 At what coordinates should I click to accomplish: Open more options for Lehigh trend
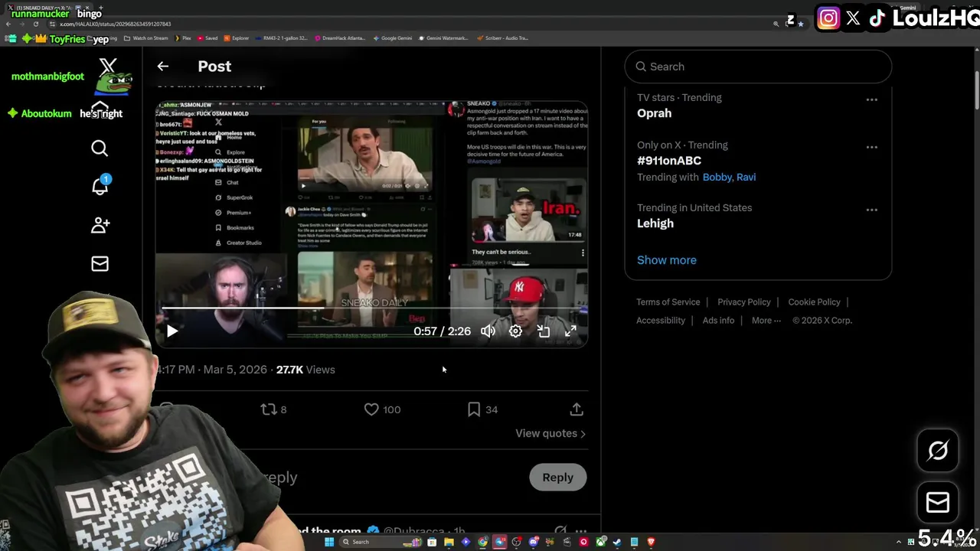(x=871, y=210)
